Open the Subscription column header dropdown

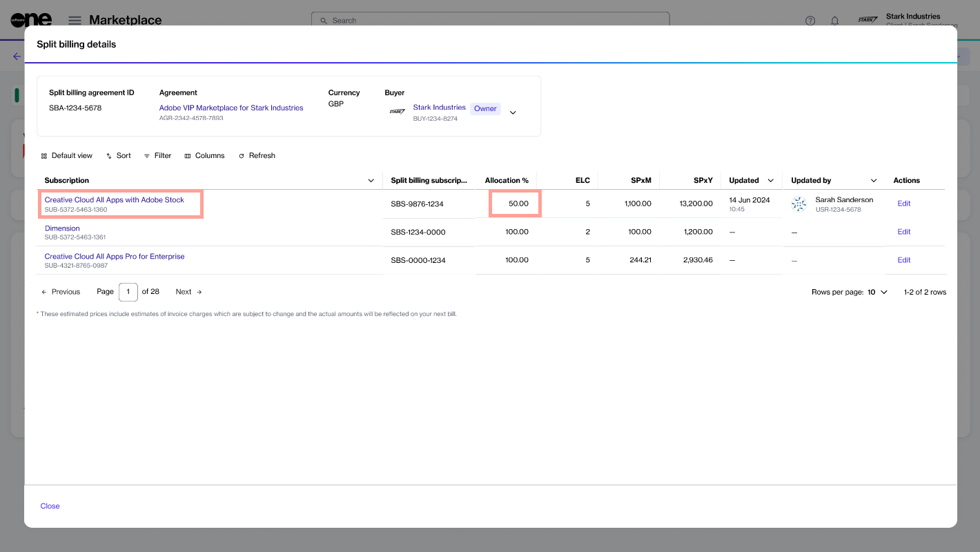pyautogui.click(x=371, y=181)
